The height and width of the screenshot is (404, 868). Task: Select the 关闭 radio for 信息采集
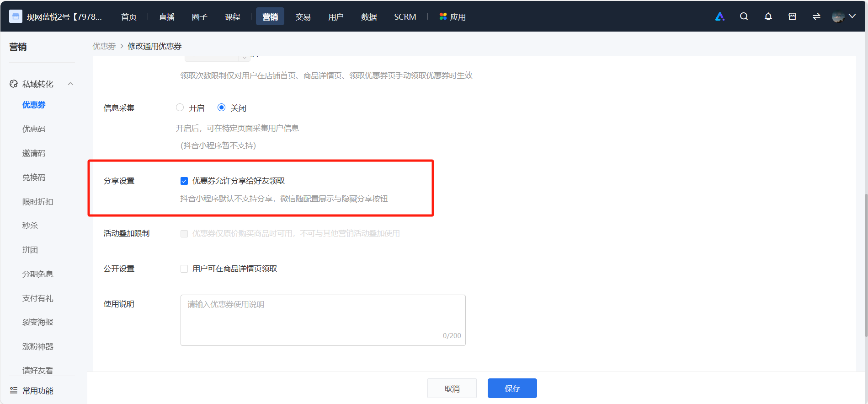[221, 108]
